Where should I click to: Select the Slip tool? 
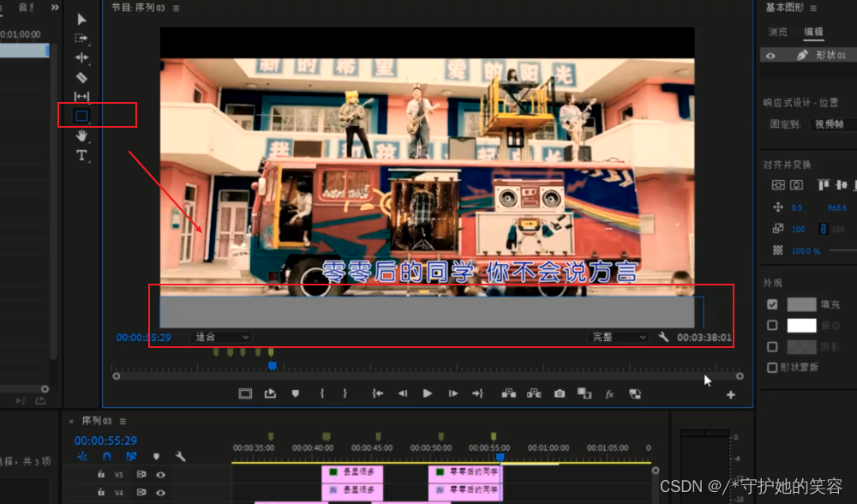point(81,96)
